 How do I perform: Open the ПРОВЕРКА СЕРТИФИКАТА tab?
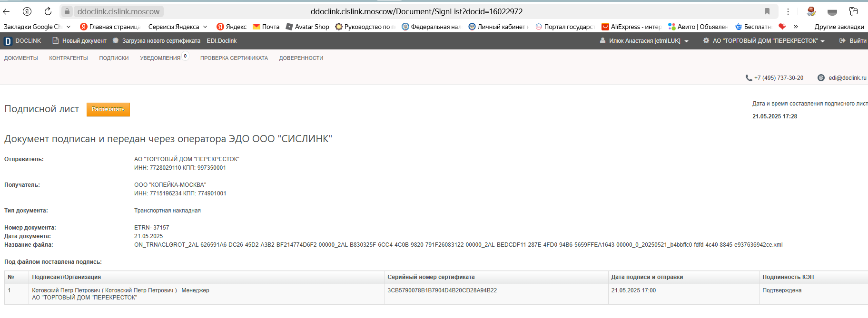click(234, 58)
